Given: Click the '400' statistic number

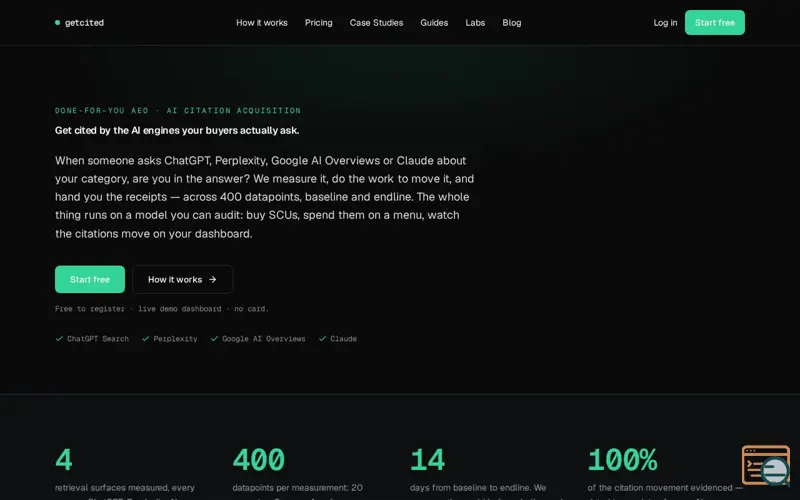Looking at the screenshot, I should [x=259, y=460].
